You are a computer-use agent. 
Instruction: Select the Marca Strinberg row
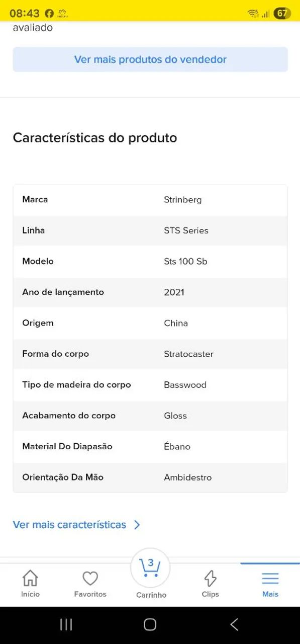[x=150, y=200]
